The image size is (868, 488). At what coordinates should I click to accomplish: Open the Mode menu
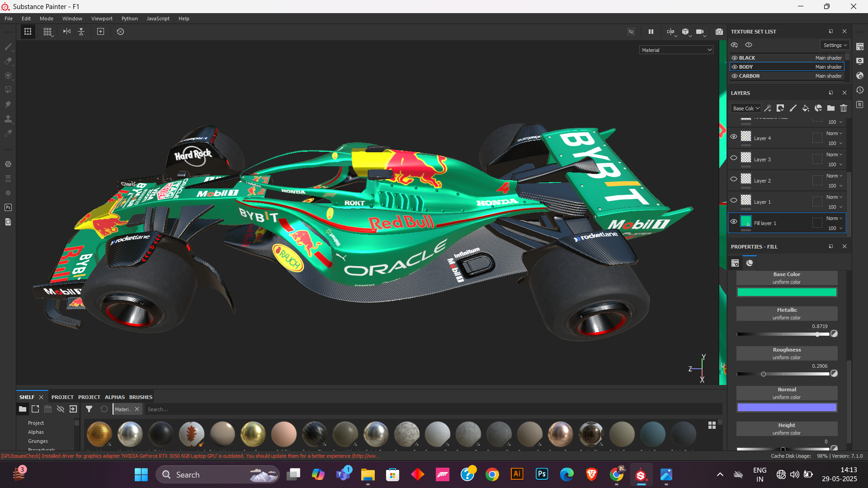(47, 19)
